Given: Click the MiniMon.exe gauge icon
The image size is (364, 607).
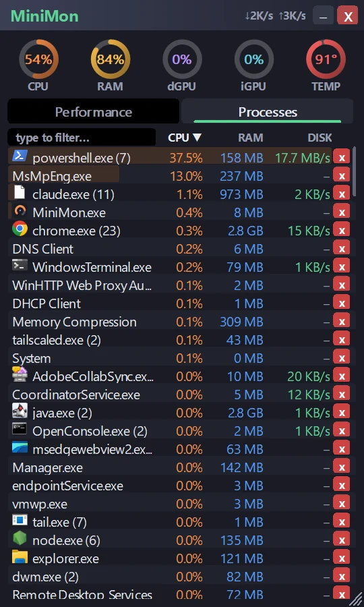Looking at the screenshot, I should pos(20,211).
